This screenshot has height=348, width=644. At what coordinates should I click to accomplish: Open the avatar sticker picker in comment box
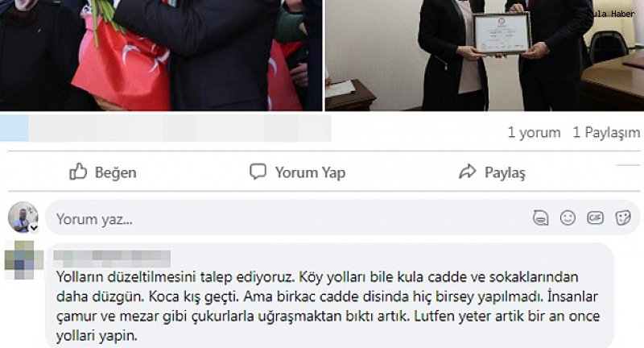540,217
